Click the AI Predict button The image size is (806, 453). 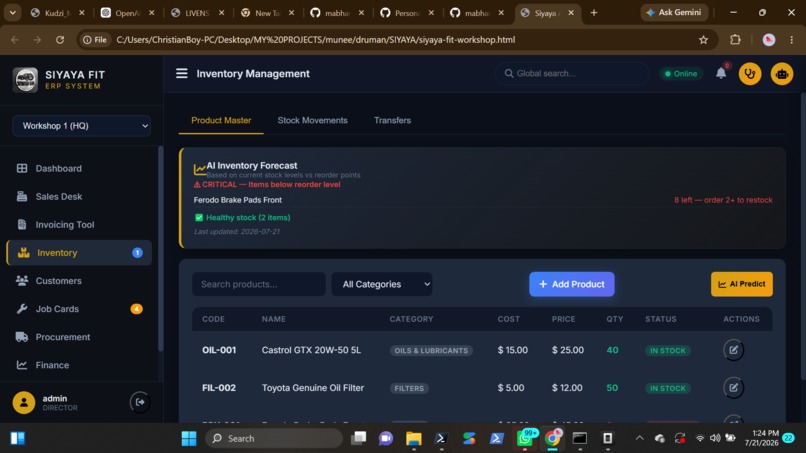tap(742, 284)
